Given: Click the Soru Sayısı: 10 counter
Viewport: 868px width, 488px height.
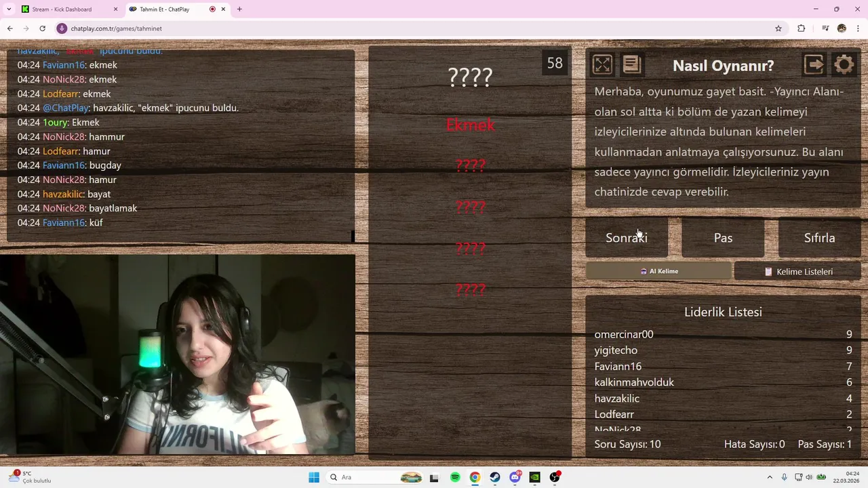Looking at the screenshot, I should [627, 445].
